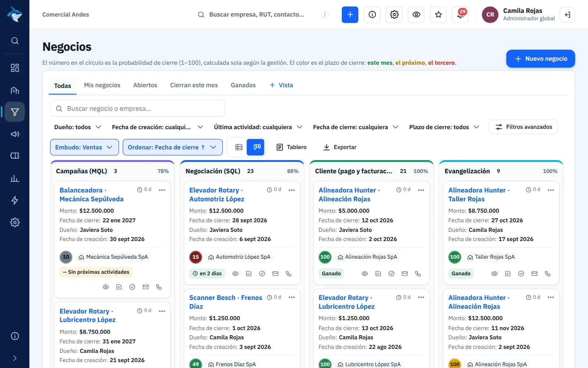Open the Última actividad filter dropdown
The image size is (588, 368).
[x=258, y=127]
